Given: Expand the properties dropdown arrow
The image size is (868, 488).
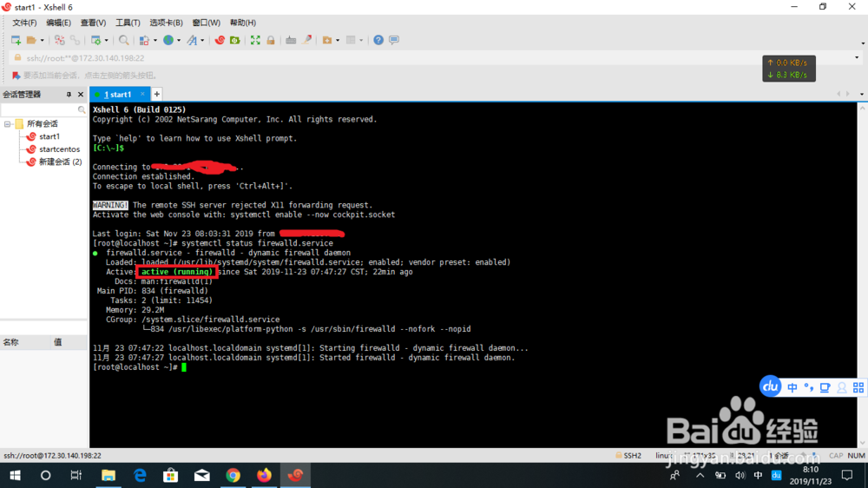Looking at the screenshot, I should (106, 40).
